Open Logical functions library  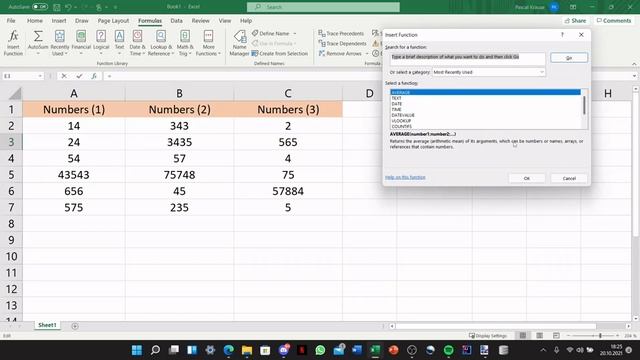[x=101, y=43]
